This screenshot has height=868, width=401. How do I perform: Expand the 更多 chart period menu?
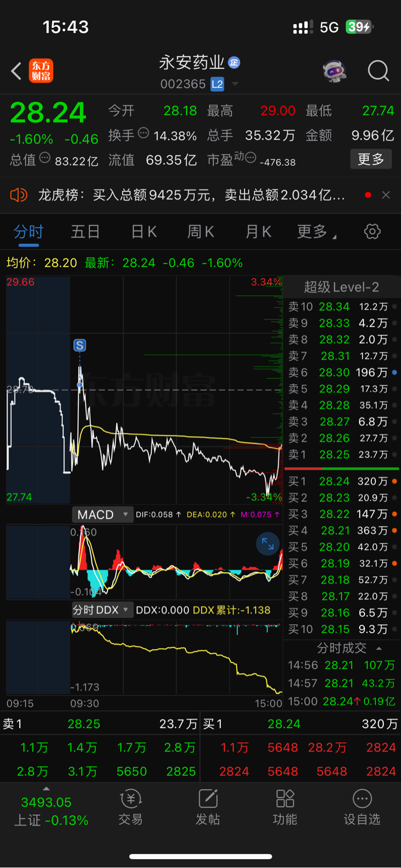click(x=316, y=232)
